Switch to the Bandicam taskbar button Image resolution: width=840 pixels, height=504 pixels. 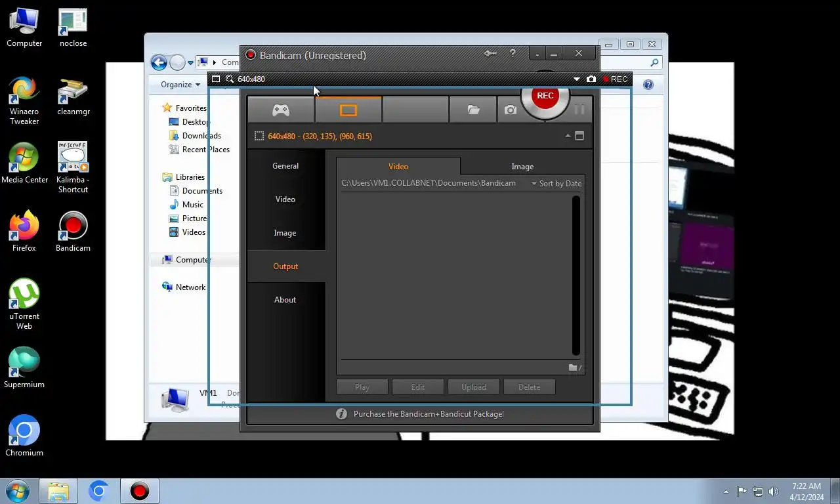coord(139,491)
